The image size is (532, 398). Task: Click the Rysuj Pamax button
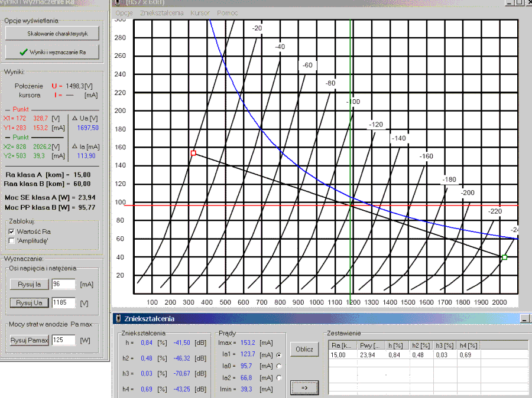point(29,340)
